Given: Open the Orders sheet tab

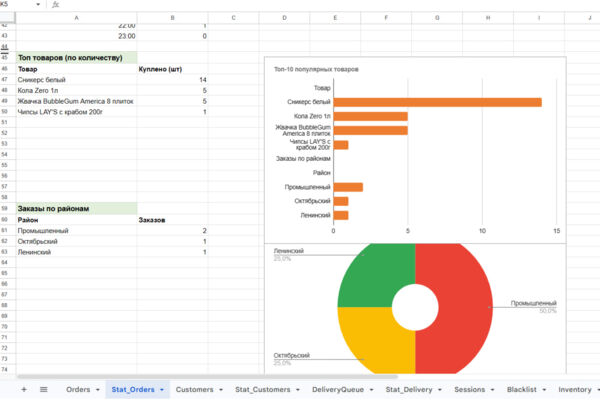Looking at the screenshot, I should [x=78, y=389].
